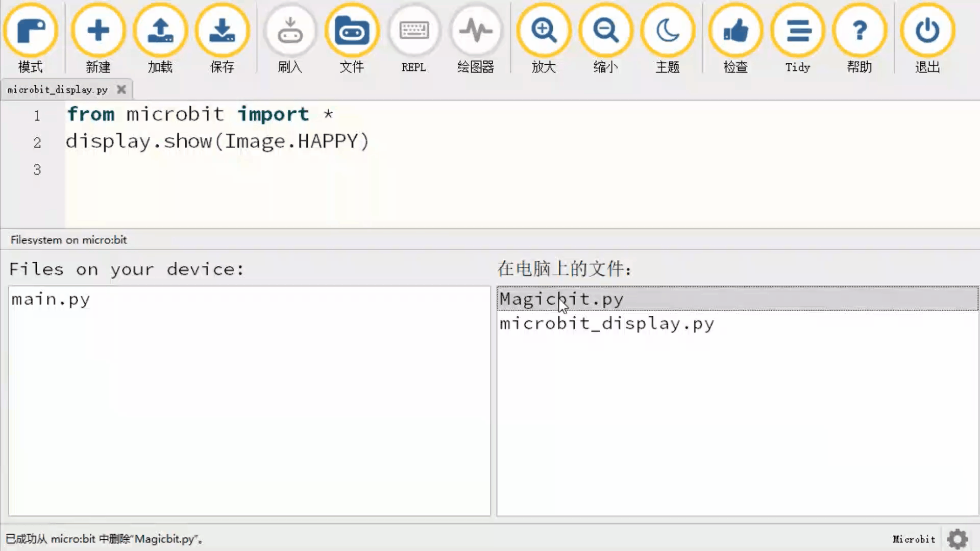Load a file using 加载

point(160,38)
